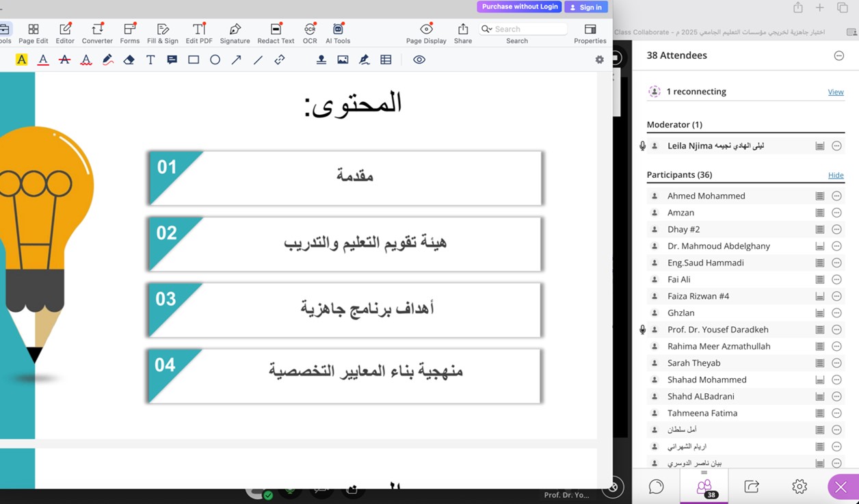This screenshot has width=859, height=504.
Task: Select the eraser tool in annotation bar
Action: pos(129,60)
